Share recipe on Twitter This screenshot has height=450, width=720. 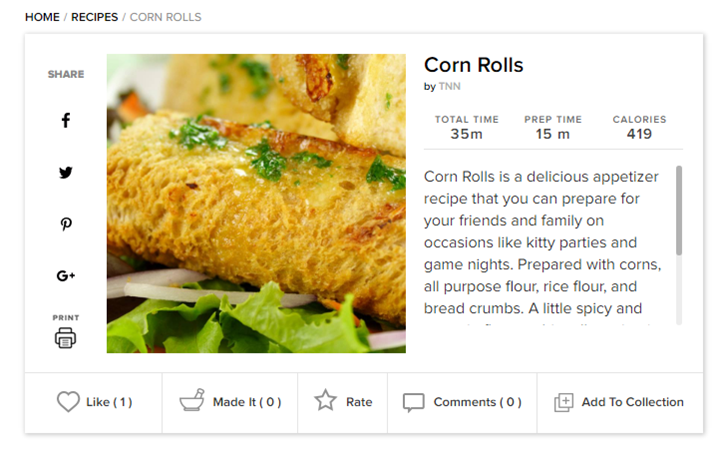66,172
